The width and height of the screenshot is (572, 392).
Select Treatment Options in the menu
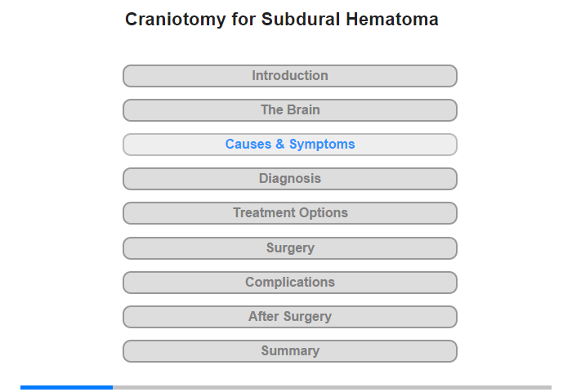pos(289,213)
